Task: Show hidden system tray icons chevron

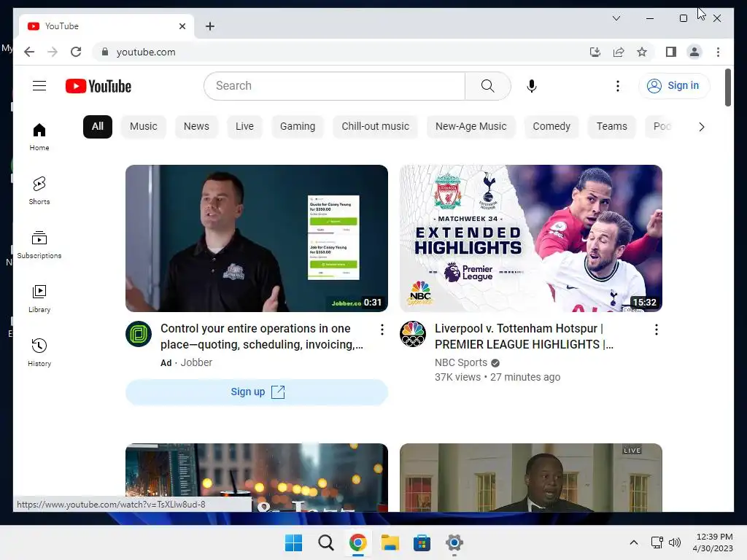Action: point(634,542)
